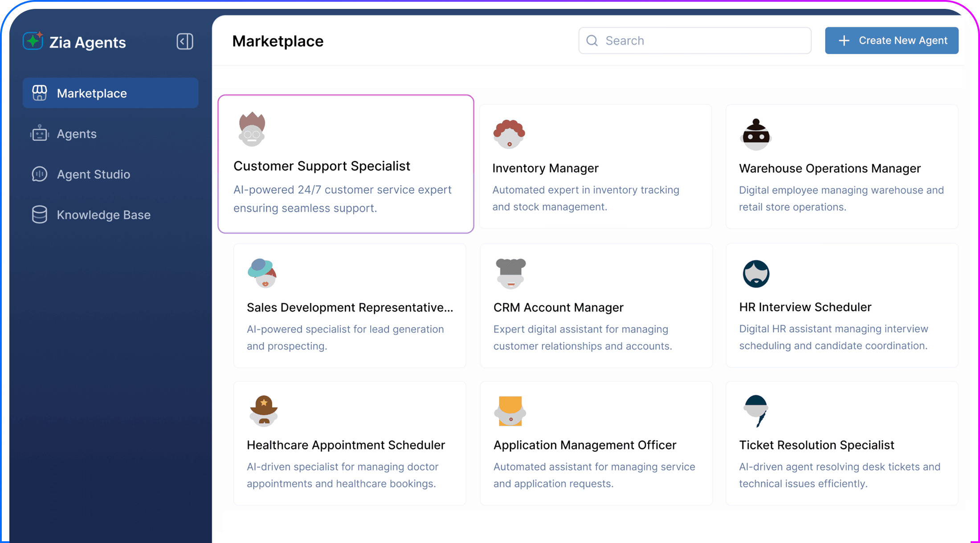Collapse the sidebar with the panel toggle icon
The image size is (980, 543).
(x=184, y=41)
